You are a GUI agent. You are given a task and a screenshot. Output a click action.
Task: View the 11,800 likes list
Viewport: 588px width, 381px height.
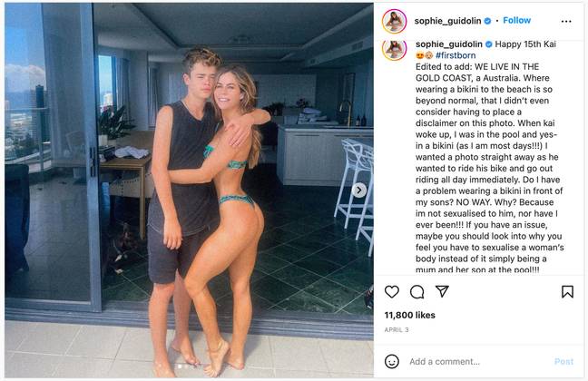409,315
